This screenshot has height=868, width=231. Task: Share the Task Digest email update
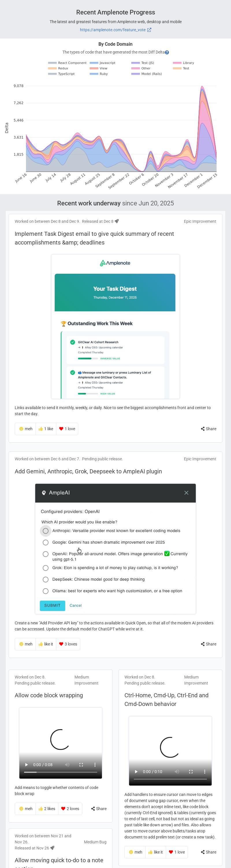tap(208, 429)
